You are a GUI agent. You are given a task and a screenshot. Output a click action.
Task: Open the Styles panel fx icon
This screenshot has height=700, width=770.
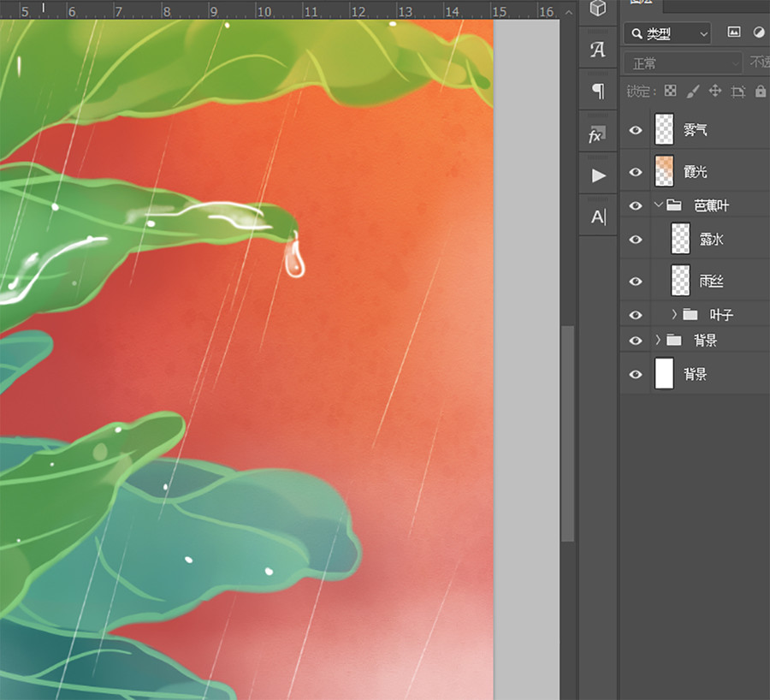click(x=597, y=133)
